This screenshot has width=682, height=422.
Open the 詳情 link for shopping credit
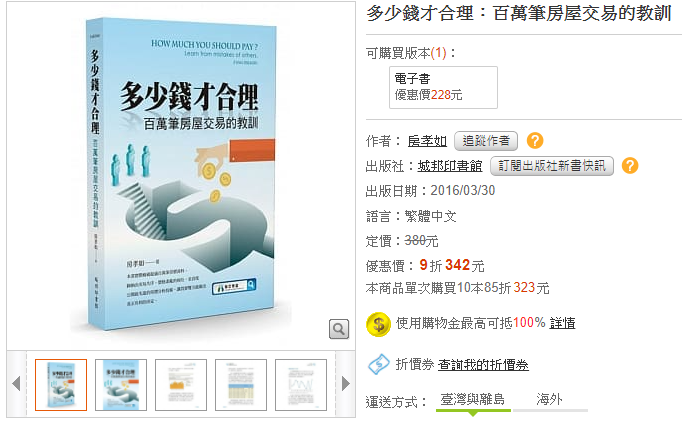(x=562, y=323)
